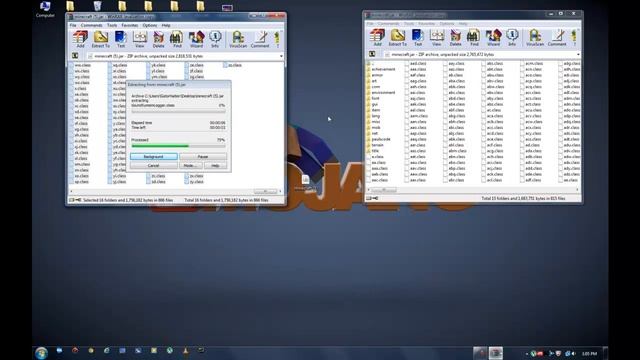Screen dimensions: 640x360
Task: Click green Processed progress bar
Action: point(178,146)
